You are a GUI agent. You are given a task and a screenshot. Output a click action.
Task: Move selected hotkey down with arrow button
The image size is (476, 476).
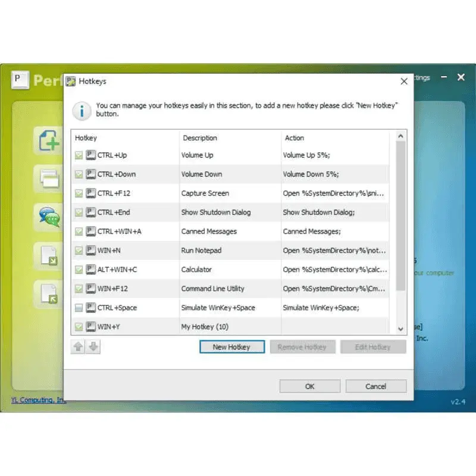pos(93,347)
